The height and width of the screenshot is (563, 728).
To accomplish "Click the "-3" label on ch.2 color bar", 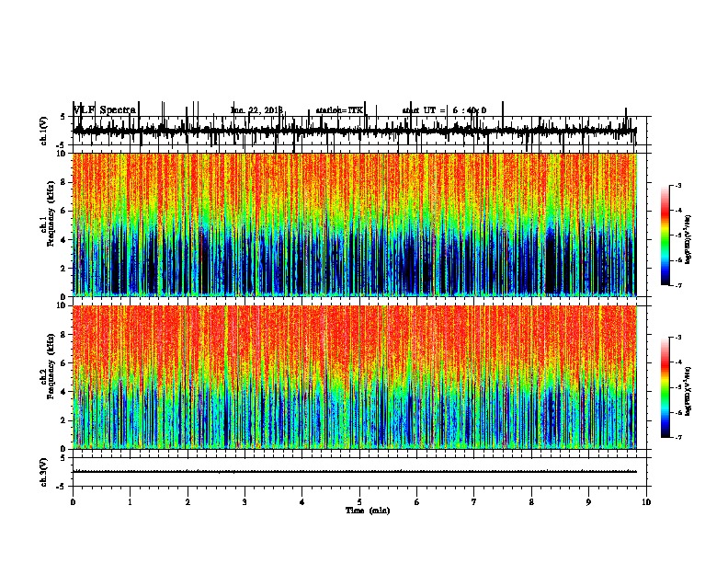I will (x=677, y=338).
